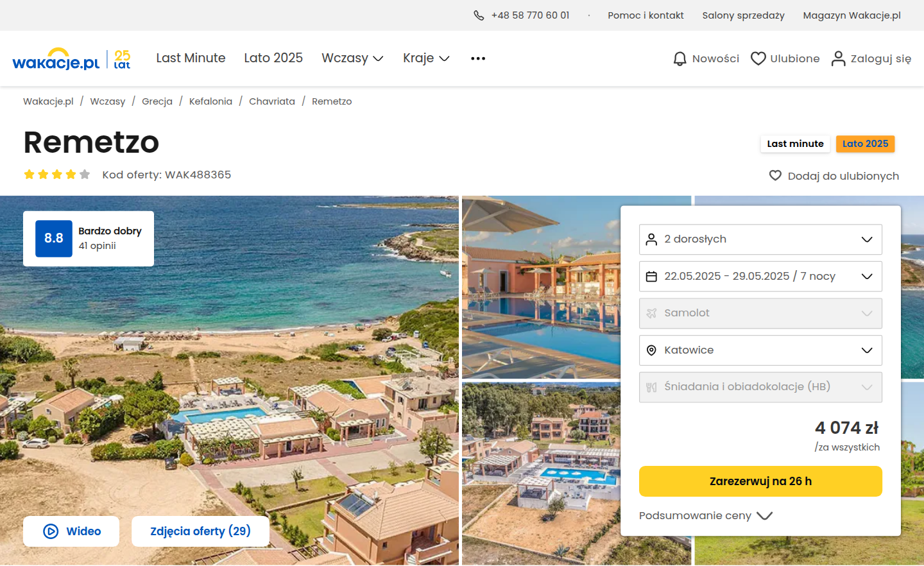Viewport: 924px width, 566px height.
Task: Open Zdjęcia oferty (29) gallery
Action: pyautogui.click(x=200, y=531)
